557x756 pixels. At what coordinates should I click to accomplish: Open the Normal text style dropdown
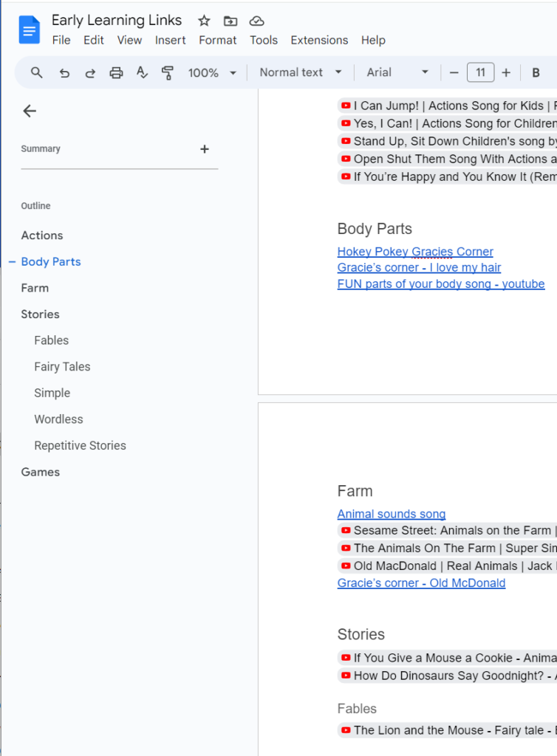coord(301,72)
